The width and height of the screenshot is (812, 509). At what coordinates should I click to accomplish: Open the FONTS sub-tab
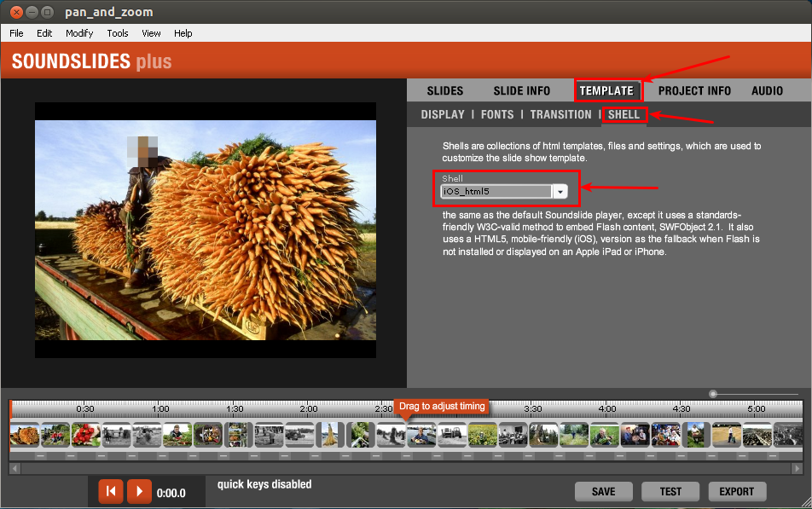[497, 114]
